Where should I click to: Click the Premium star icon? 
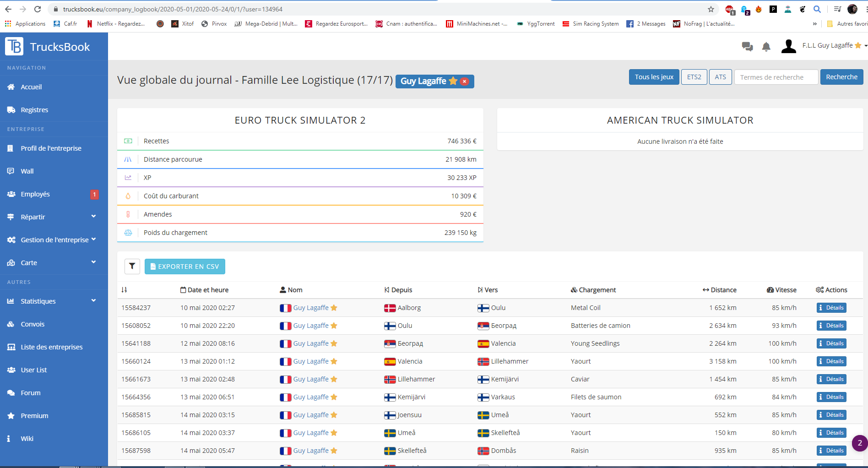click(11, 416)
